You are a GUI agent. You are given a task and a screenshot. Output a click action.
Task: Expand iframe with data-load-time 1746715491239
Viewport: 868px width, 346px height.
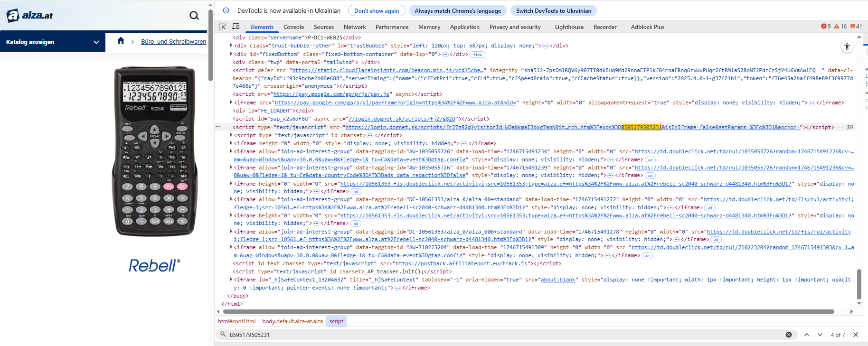pos(231,168)
